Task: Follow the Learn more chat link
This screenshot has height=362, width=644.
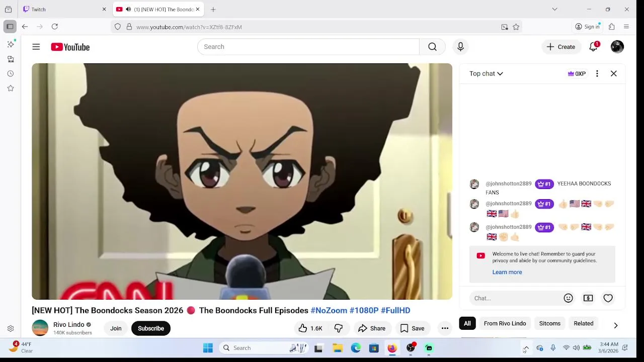Action: point(507,272)
